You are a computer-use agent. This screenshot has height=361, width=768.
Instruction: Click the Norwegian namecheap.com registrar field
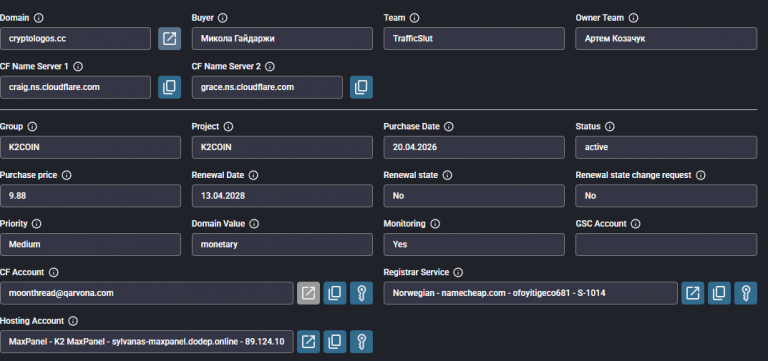tap(531, 293)
